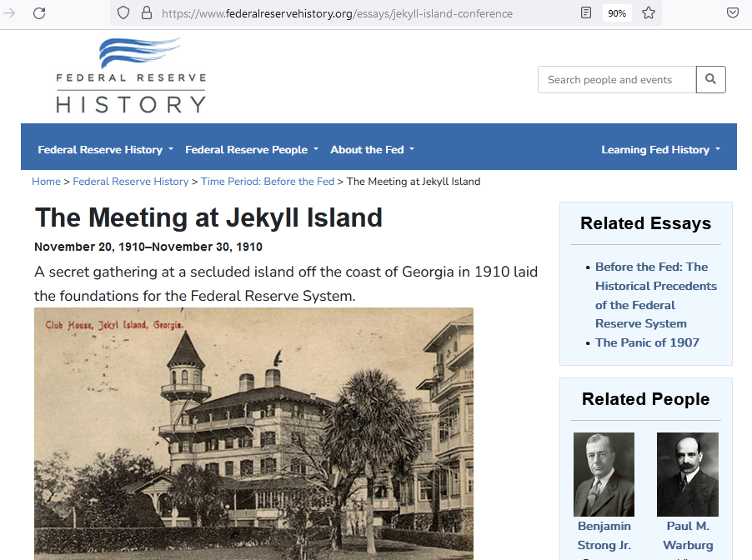Expand the Federal Reserve History menu
The width and height of the screenshot is (752, 560).
tap(105, 150)
